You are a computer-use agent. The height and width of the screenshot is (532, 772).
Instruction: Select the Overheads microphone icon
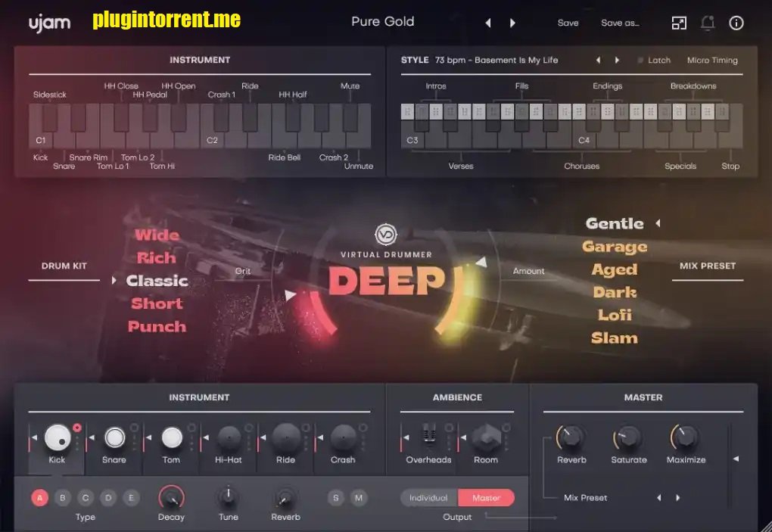(x=429, y=435)
